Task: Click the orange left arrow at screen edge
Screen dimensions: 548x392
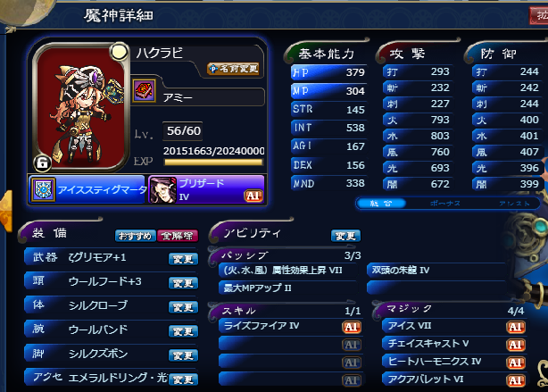Action: (6, 211)
